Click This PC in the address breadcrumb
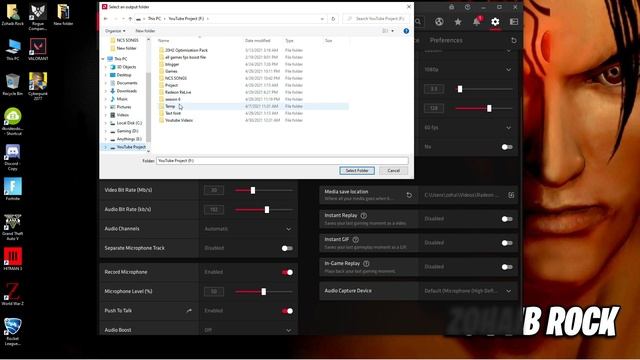This screenshot has width=640, height=360. pos(154,19)
